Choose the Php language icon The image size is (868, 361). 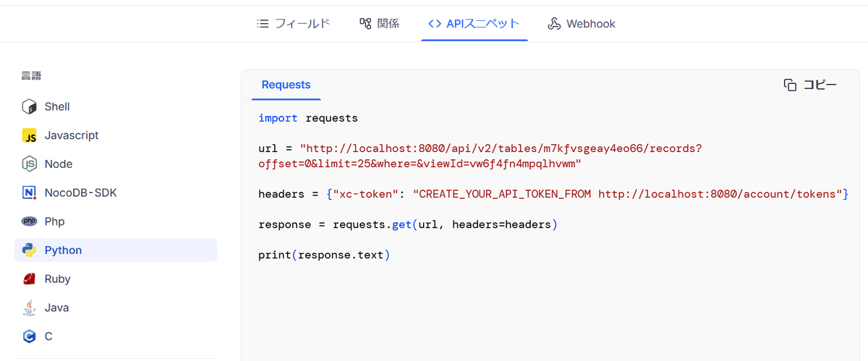[x=30, y=221]
